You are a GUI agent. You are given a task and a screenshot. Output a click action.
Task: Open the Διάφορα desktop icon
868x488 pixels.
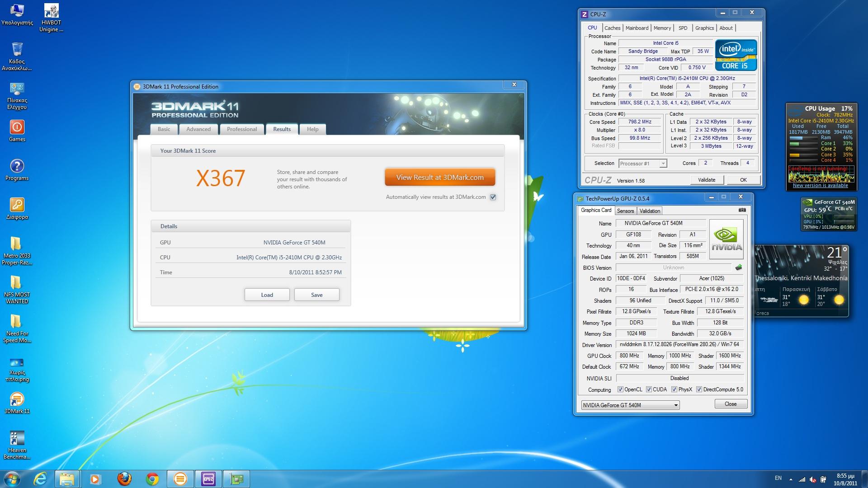(17, 209)
